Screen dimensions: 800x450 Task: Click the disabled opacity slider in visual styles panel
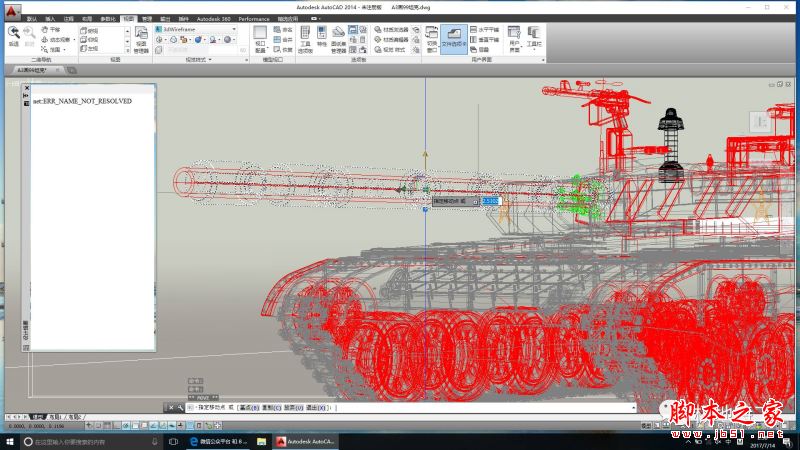coord(202,50)
